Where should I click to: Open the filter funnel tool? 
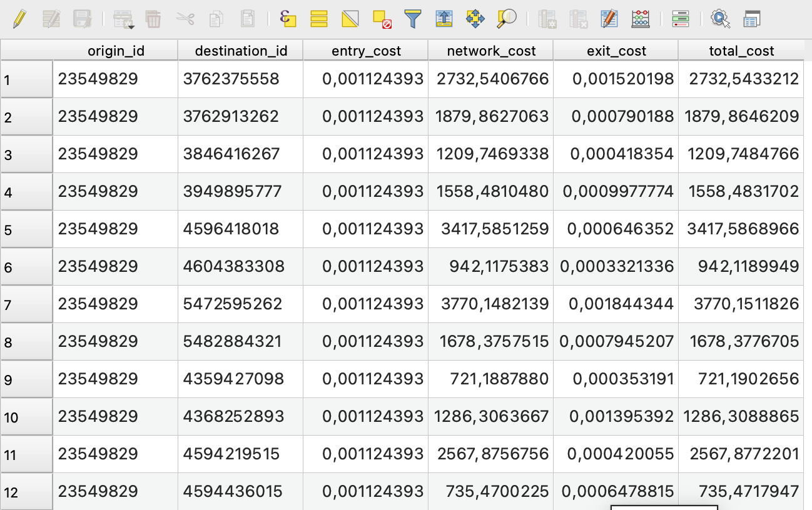pos(412,19)
